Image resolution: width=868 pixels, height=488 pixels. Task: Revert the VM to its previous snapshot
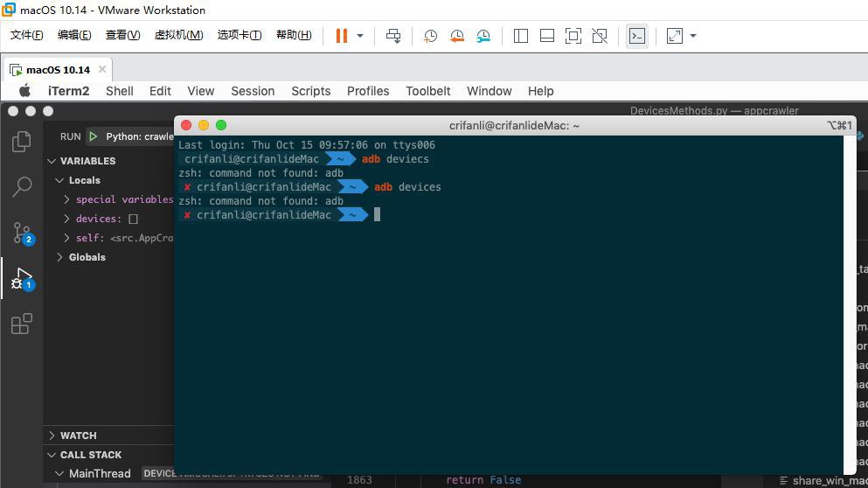point(456,36)
